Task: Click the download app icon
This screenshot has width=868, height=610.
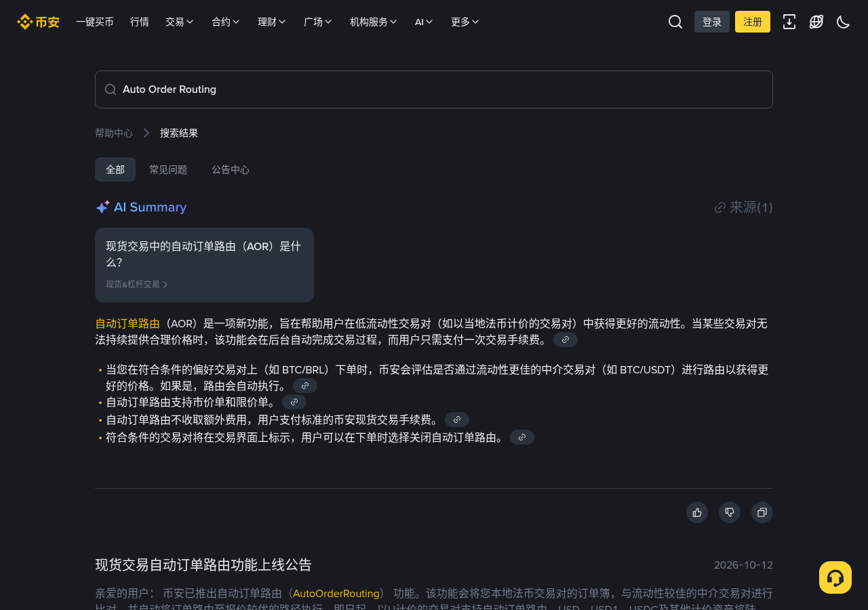Action: (x=789, y=22)
